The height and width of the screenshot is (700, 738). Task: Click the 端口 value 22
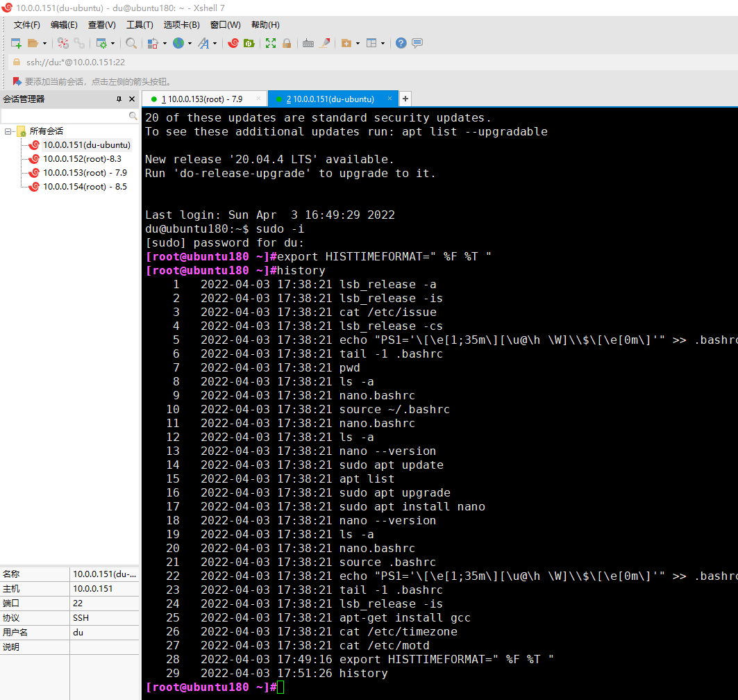(x=105, y=603)
